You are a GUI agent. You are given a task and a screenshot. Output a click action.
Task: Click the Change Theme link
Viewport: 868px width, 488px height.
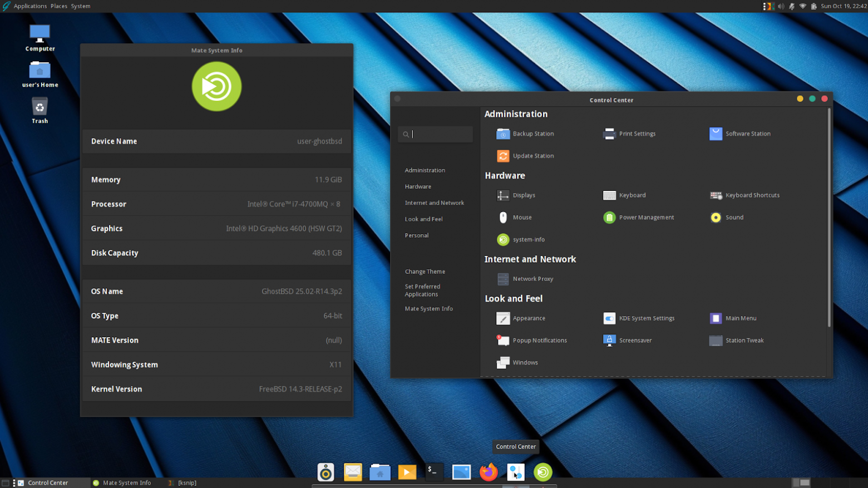[x=425, y=272]
